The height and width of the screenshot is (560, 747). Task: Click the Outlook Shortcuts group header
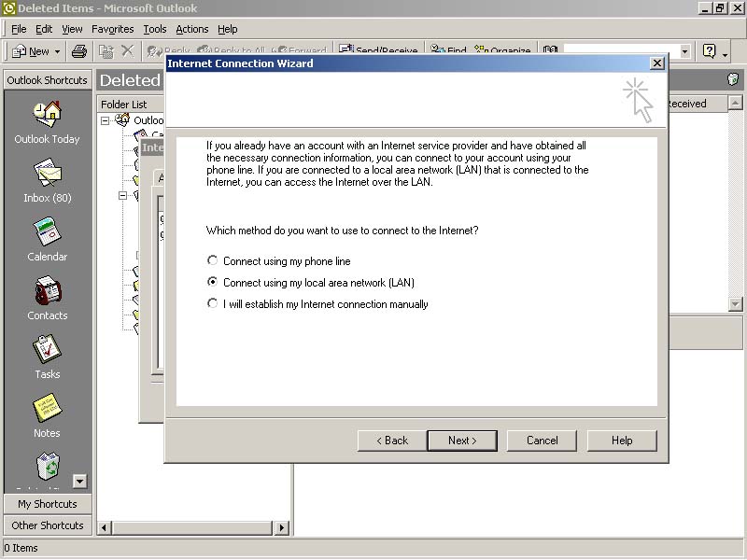48,80
